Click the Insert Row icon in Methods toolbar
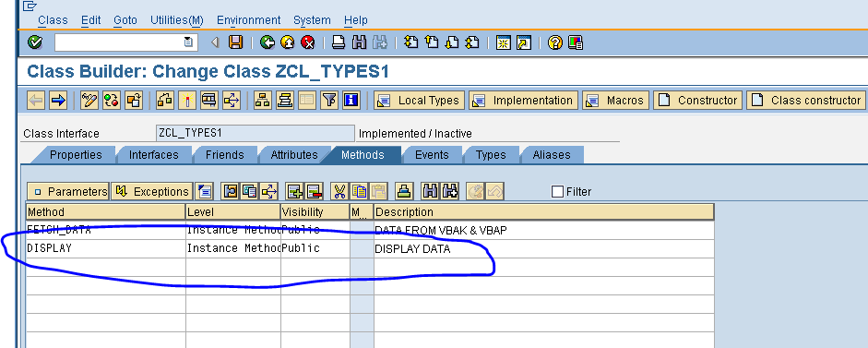 pyautogui.click(x=295, y=191)
